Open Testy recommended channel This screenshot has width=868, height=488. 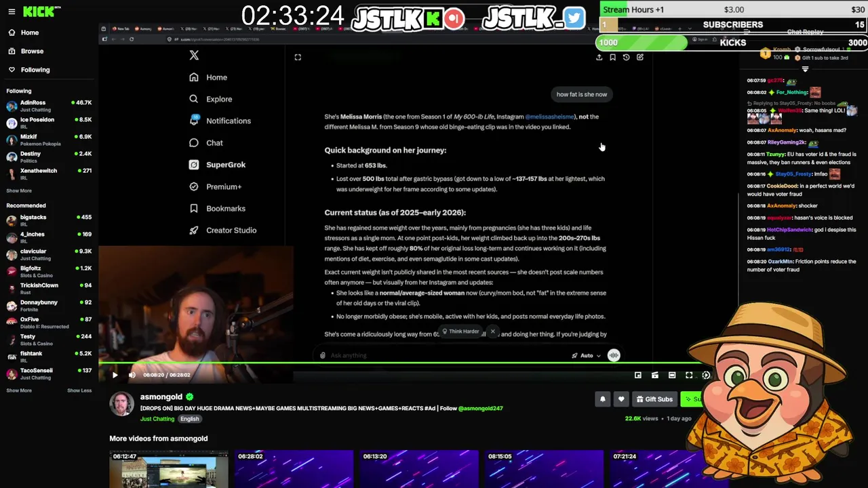[x=49, y=340]
